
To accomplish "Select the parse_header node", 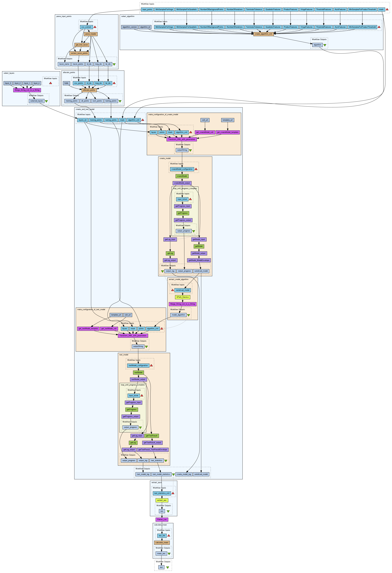I will [91, 34].
